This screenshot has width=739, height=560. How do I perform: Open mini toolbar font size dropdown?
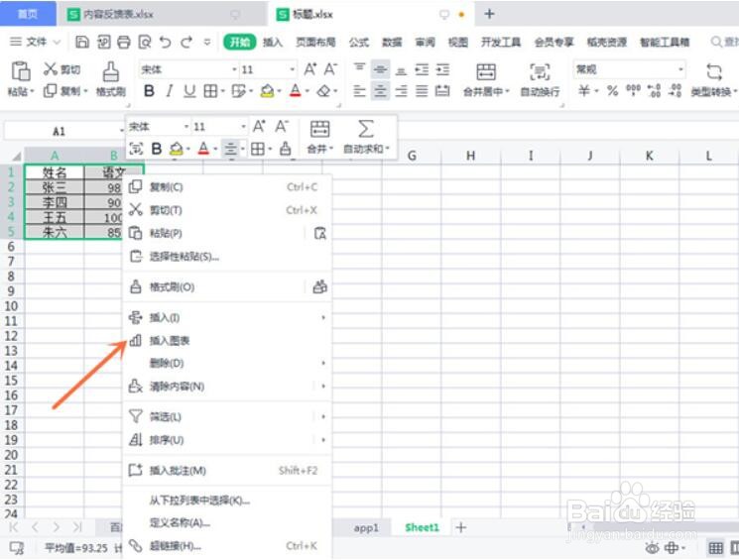243,127
